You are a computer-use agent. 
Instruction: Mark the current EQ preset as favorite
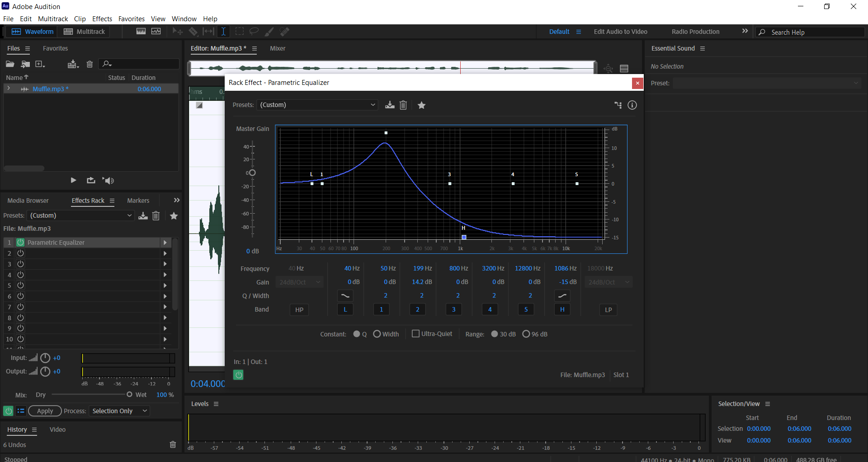421,105
